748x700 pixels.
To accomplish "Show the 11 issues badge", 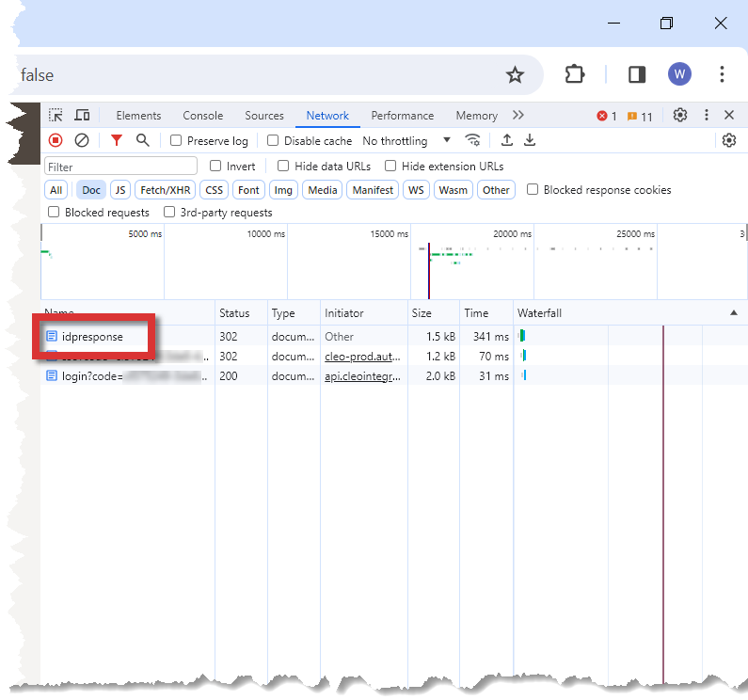I will click(x=640, y=116).
